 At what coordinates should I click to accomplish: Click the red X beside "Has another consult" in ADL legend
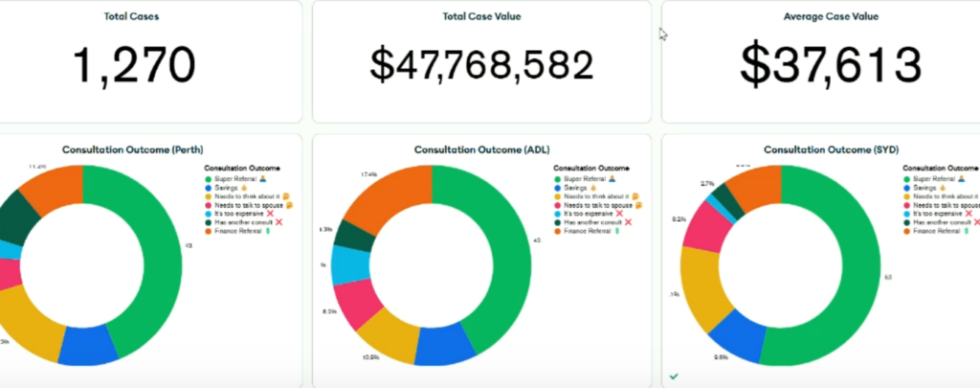coord(627,222)
